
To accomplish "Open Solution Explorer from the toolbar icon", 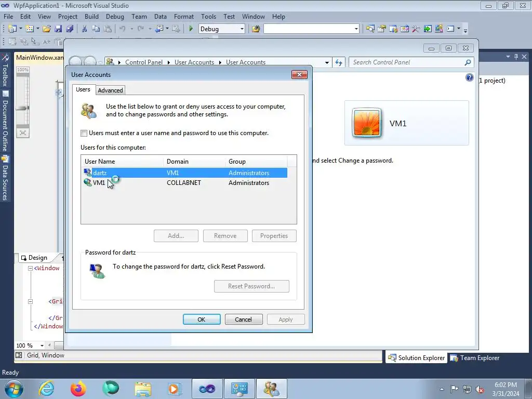I will 370,29.
